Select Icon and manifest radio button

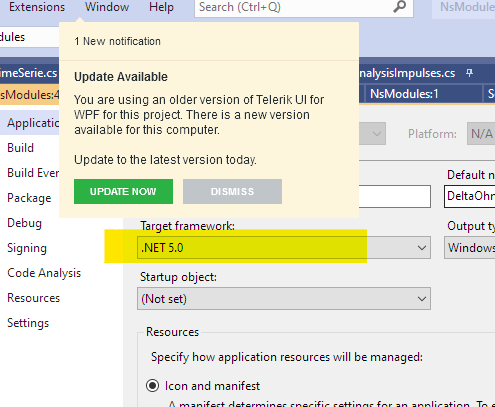click(x=152, y=386)
